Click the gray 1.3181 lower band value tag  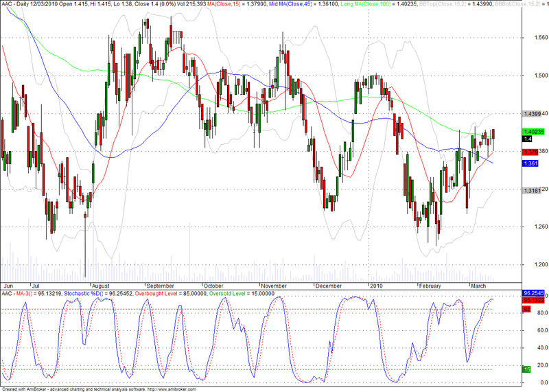pos(532,191)
